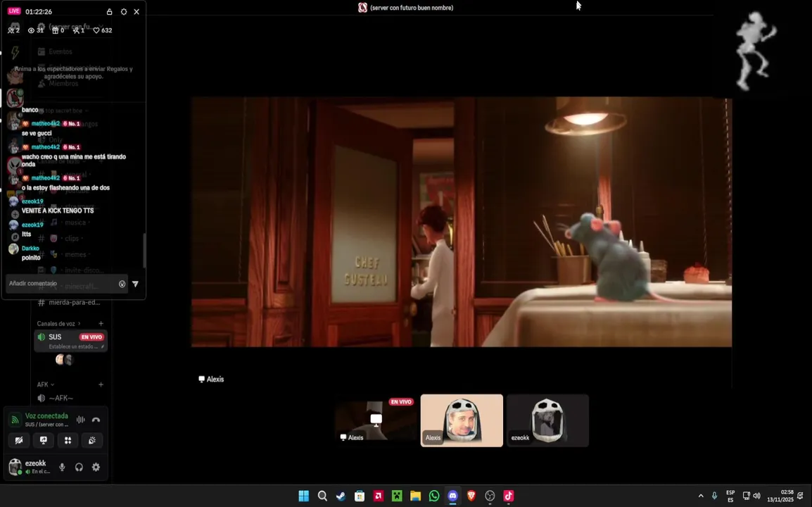The image size is (812, 507).
Task: Click Alexis EN VIVO stream thumbnail
Action: click(376, 420)
